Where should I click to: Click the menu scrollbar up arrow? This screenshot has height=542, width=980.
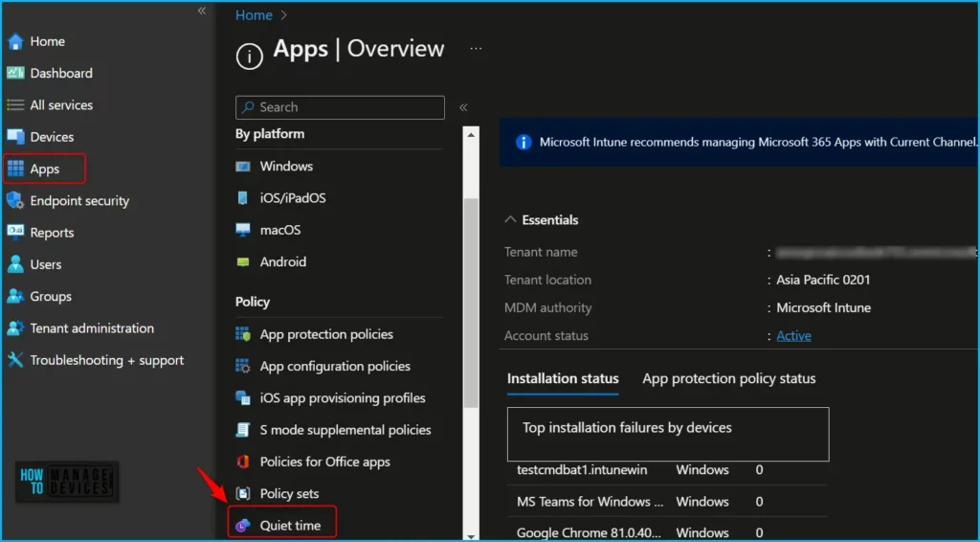tap(471, 134)
